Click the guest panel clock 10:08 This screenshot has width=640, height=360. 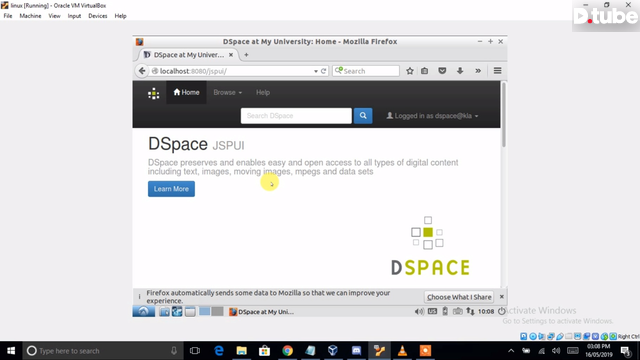coord(486,311)
